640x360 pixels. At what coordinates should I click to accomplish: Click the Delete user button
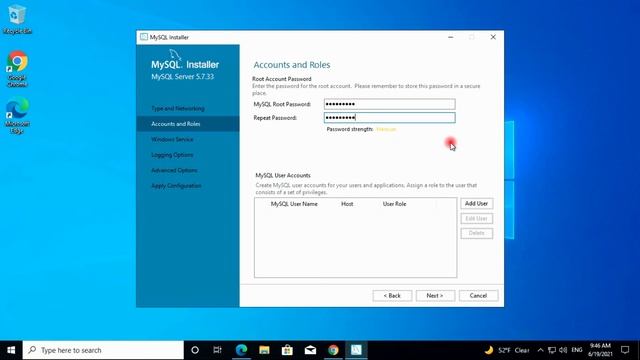(x=477, y=233)
